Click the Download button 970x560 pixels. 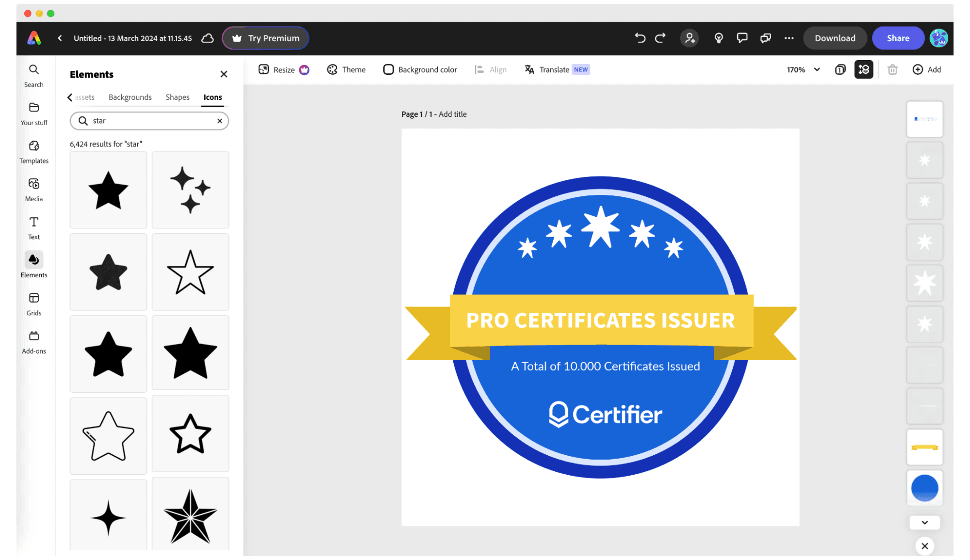pyautogui.click(x=835, y=38)
